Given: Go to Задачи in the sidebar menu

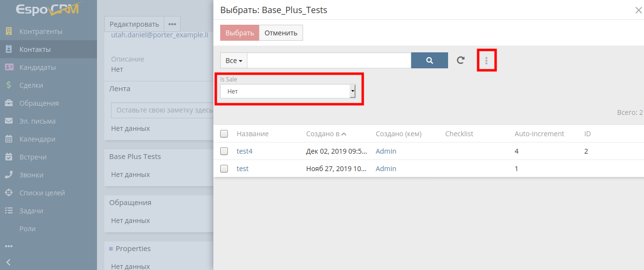Looking at the screenshot, I should point(31,211).
